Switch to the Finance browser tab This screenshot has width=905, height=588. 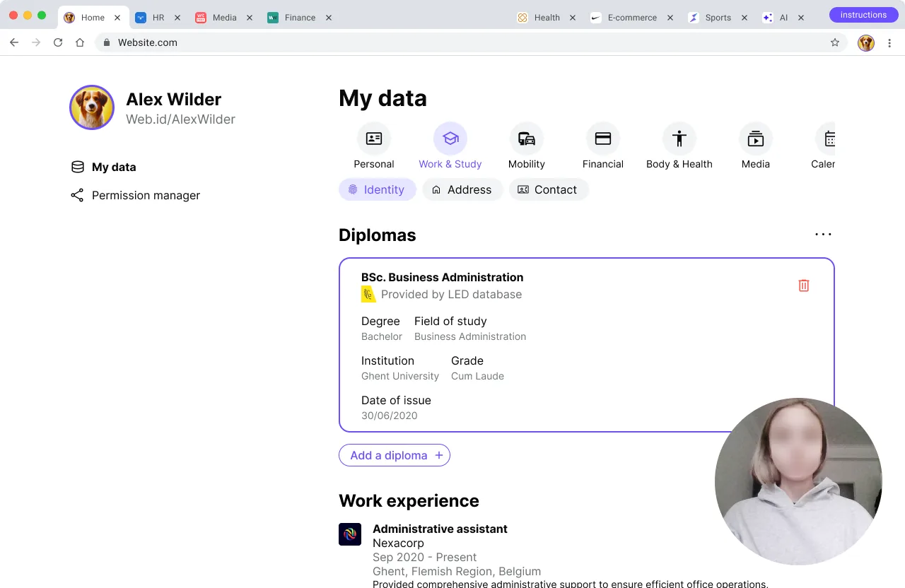300,18
